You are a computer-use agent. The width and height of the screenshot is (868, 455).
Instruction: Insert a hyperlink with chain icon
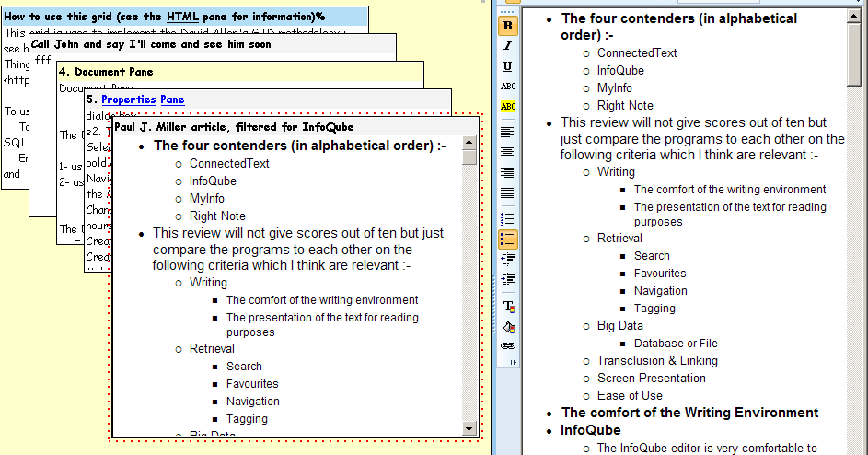click(508, 346)
